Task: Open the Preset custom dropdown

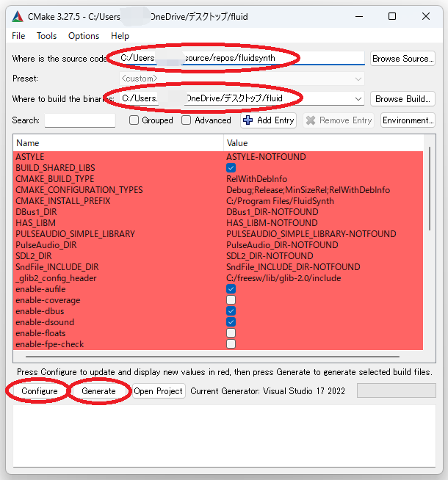Action: coord(242,79)
